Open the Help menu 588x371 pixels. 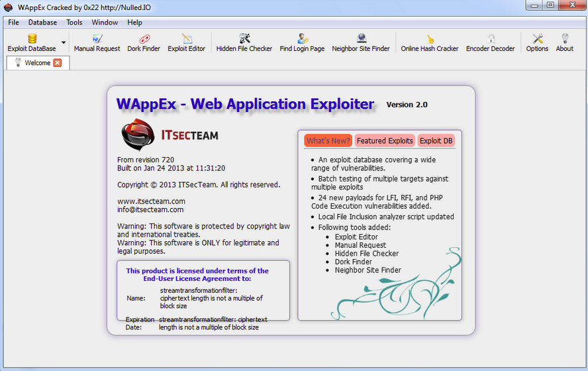pos(134,23)
